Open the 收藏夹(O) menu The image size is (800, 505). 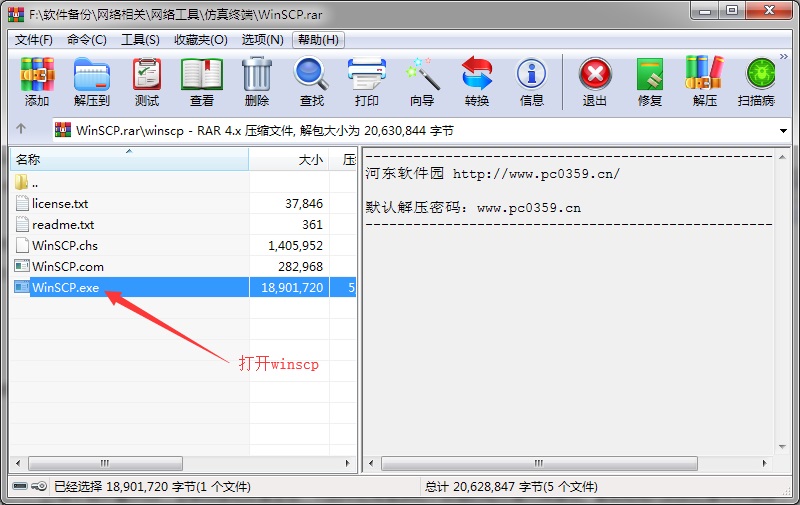point(201,40)
